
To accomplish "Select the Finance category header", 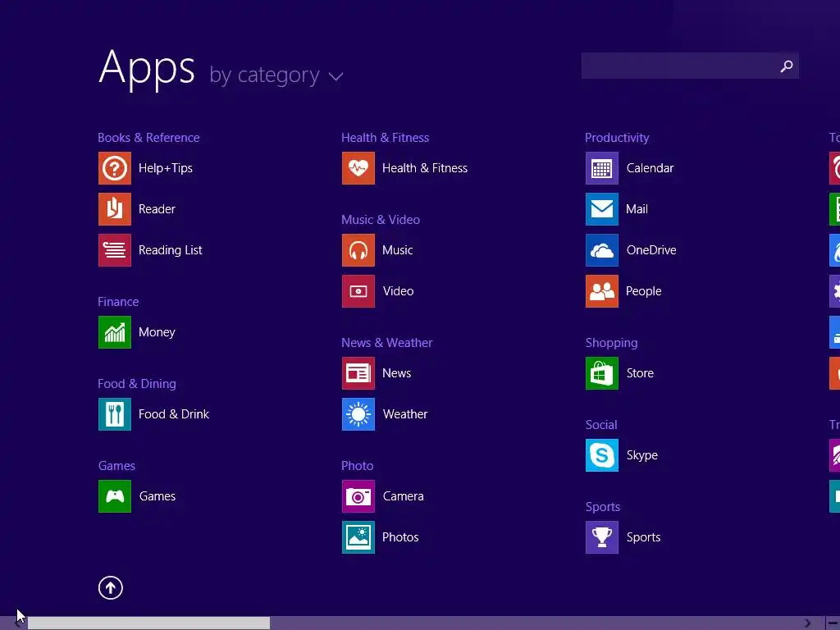I will click(118, 302).
